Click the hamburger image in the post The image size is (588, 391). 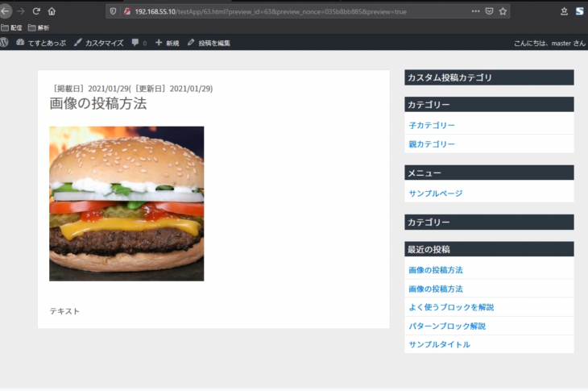coord(126,204)
